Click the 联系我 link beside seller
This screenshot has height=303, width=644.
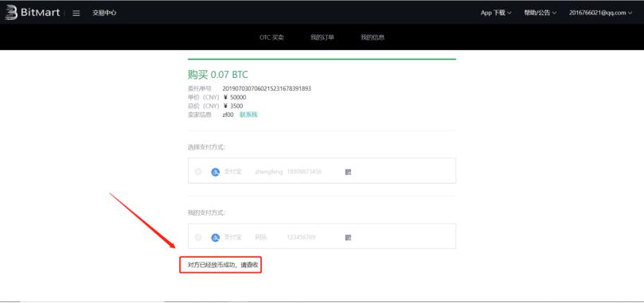click(x=248, y=115)
